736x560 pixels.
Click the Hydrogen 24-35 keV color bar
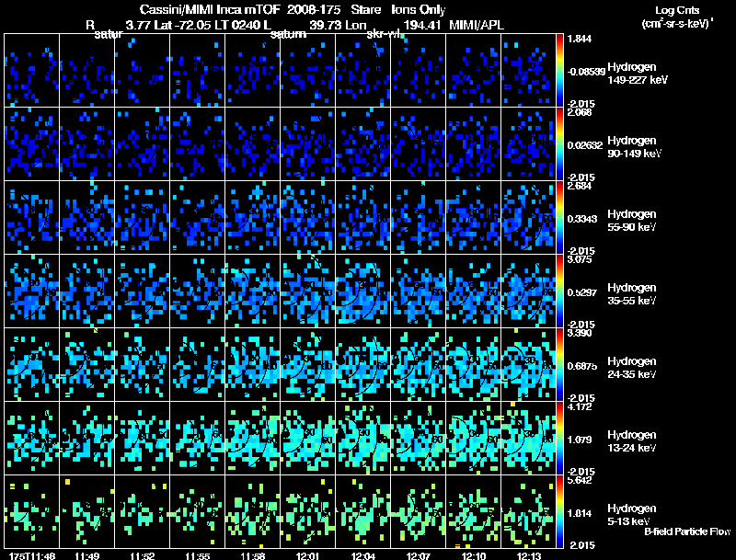559,365
